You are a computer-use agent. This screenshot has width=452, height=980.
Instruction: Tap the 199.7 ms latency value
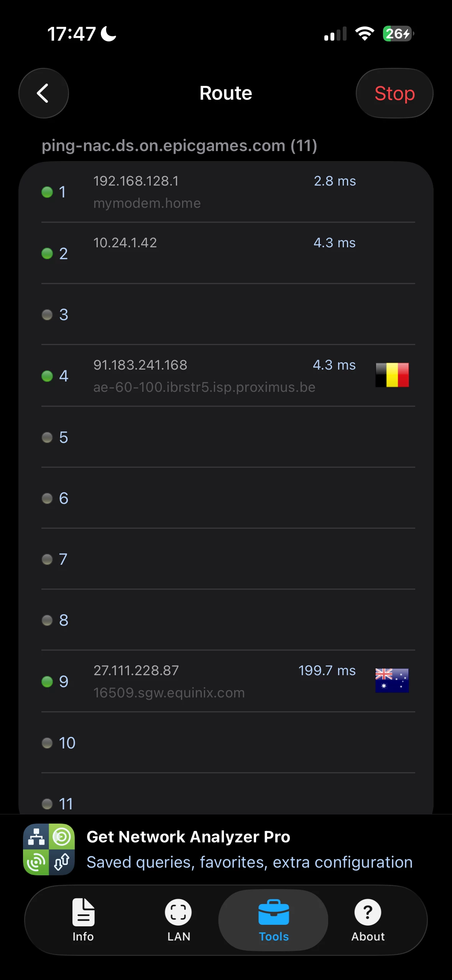coord(327,671)
